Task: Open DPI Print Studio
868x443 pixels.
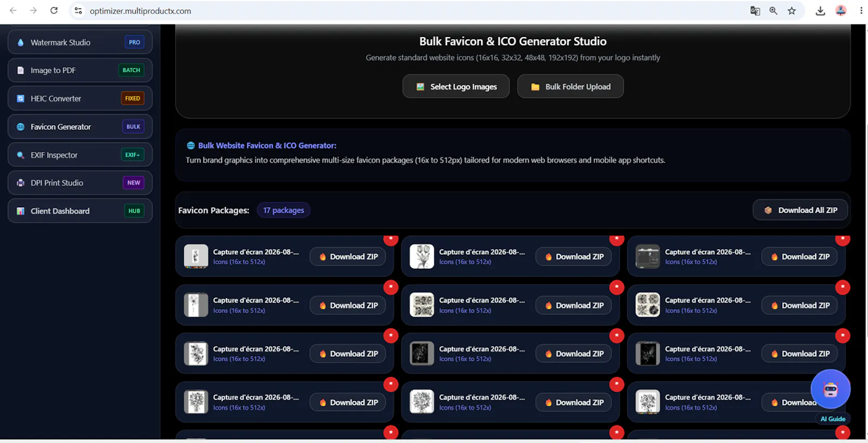Action: coord(80,183)
